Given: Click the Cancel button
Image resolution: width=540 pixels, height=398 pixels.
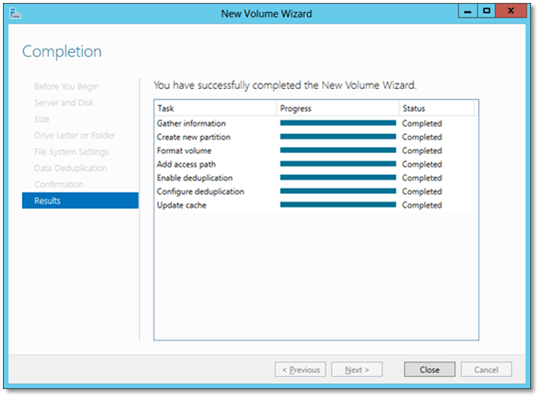Looking at the screenshot, I should tap(486, 369).
